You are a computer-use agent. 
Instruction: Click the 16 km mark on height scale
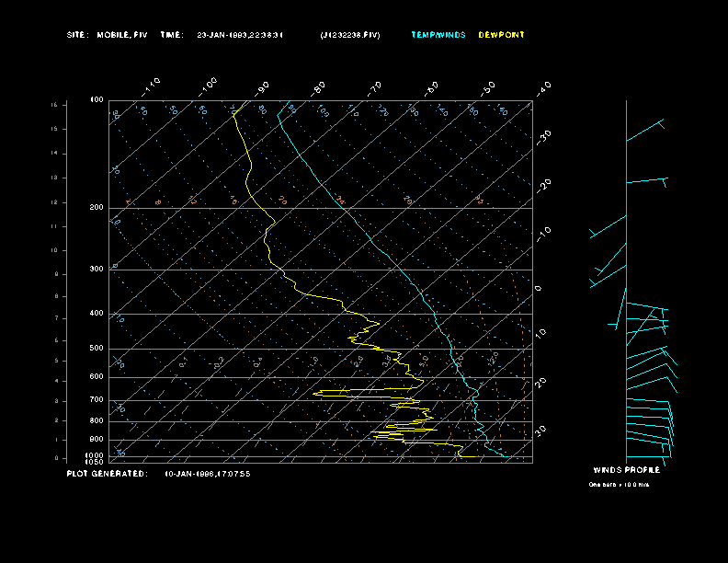pyautogui.click(x=55, y=105)
